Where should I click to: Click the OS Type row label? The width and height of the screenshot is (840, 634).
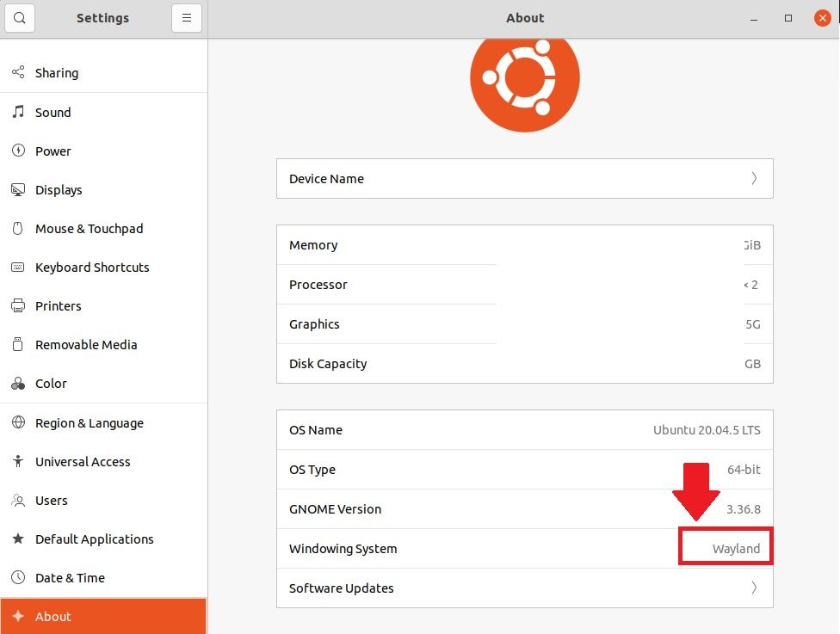point(312,470)
